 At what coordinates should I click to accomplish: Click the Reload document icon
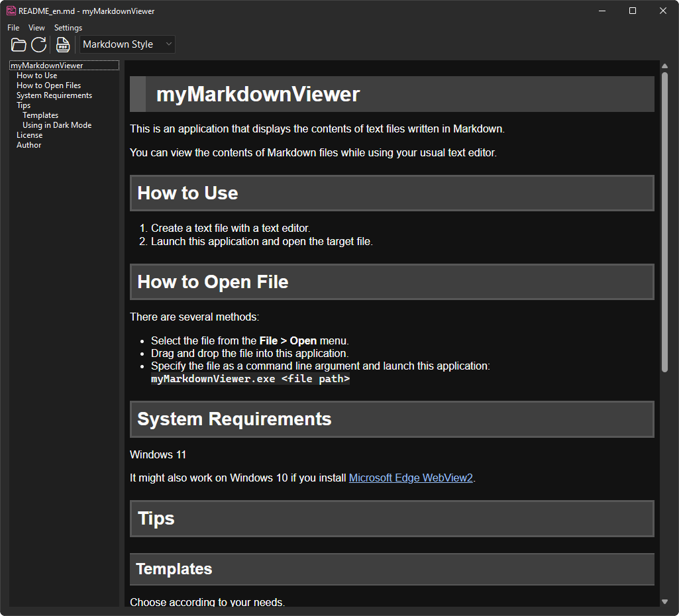(38, 44)
